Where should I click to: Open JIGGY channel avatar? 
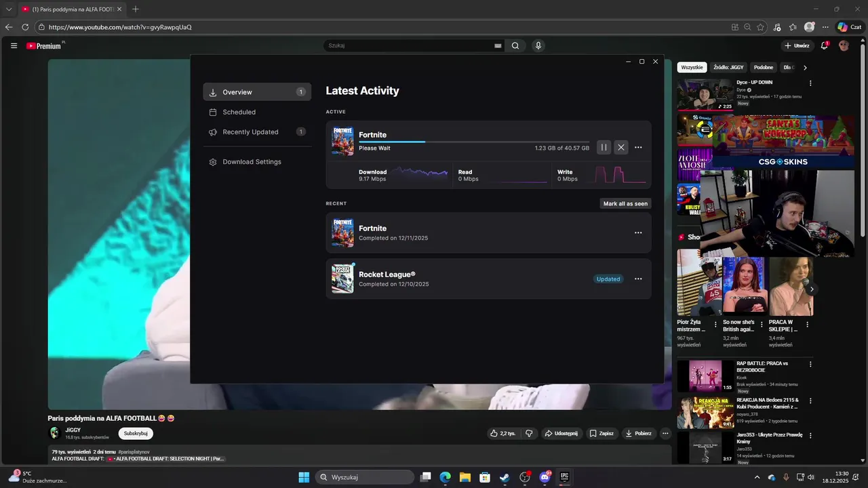coord(54,433)
